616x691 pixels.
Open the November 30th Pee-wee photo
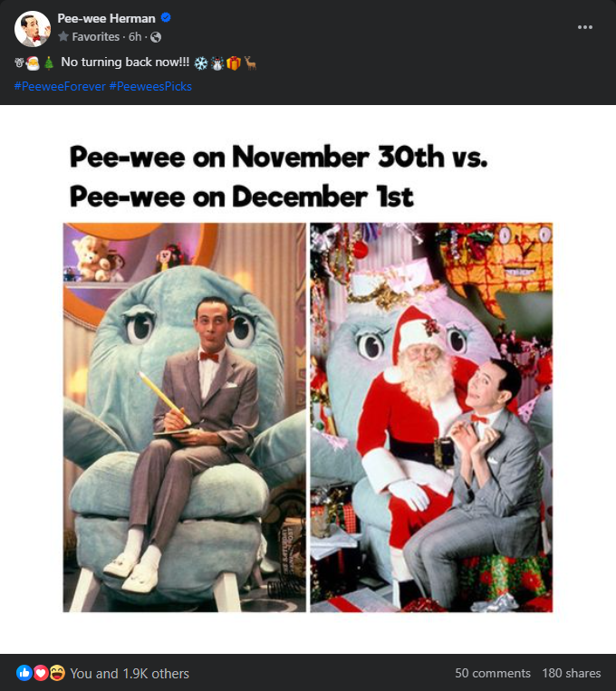184,417
